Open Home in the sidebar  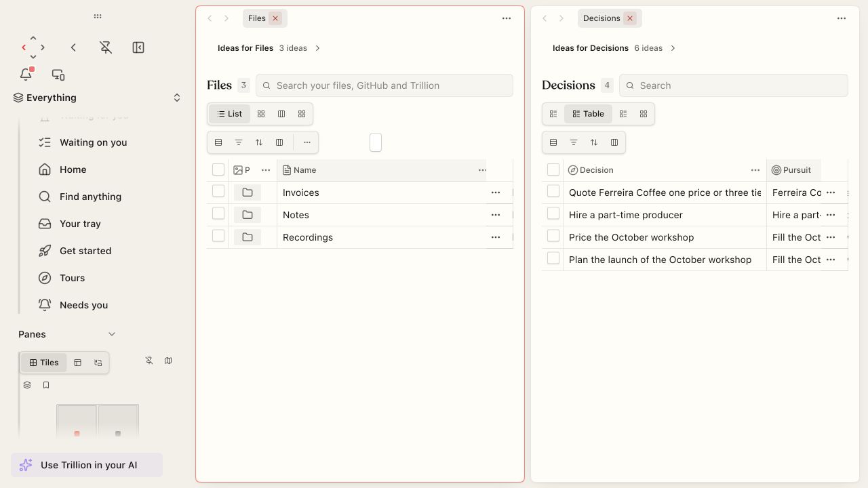click(73, 169)
